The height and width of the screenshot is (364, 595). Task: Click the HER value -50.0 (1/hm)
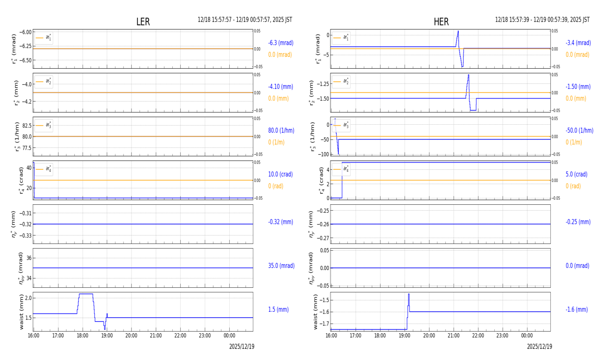click(579, 131)
